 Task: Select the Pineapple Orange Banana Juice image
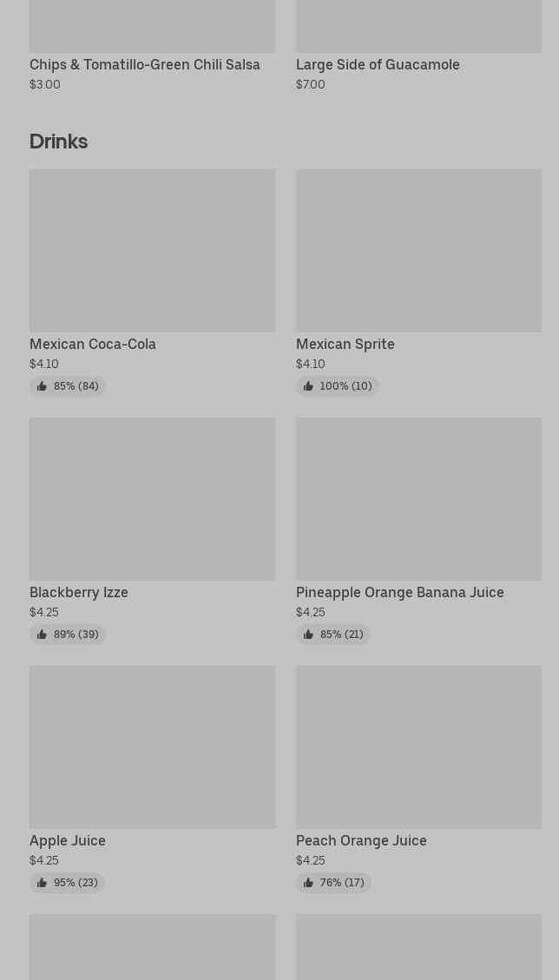point(418,498)
